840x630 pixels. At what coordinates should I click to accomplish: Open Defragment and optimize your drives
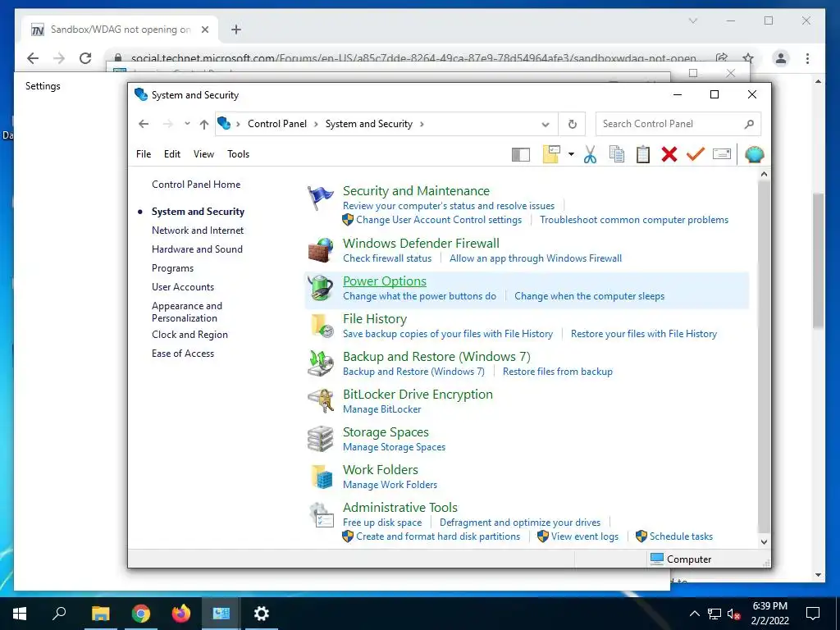[520, 523]
